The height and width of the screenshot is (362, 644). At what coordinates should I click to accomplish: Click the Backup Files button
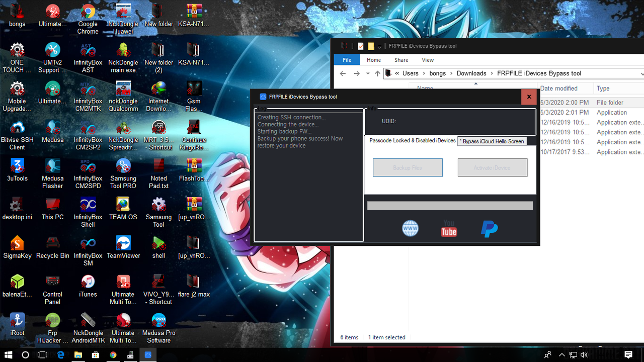click(x=407, y=167)
